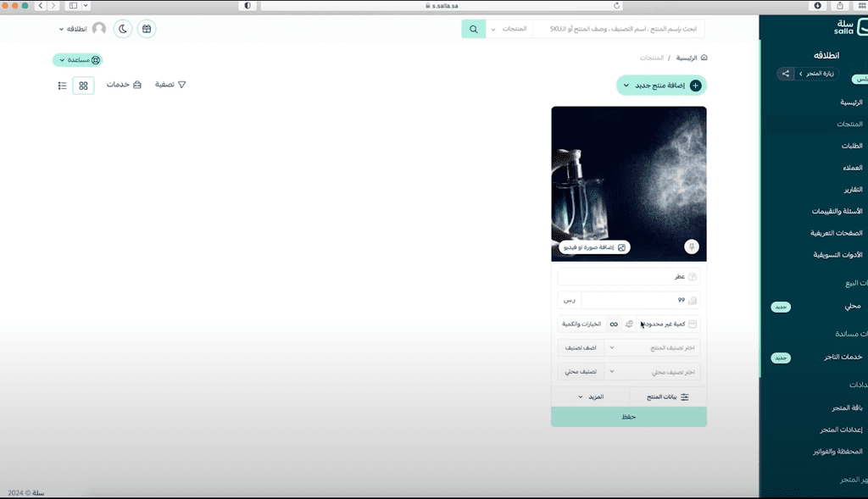Open المنتجات in sidebar
The height and width of the screenshot is (499, 868).
(849, 124)
